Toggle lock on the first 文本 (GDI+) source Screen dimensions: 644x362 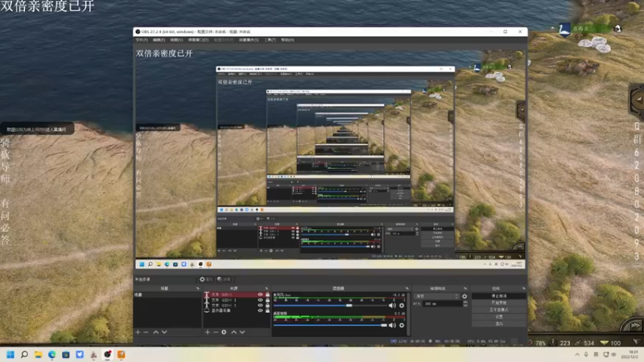tap(267, 294)
